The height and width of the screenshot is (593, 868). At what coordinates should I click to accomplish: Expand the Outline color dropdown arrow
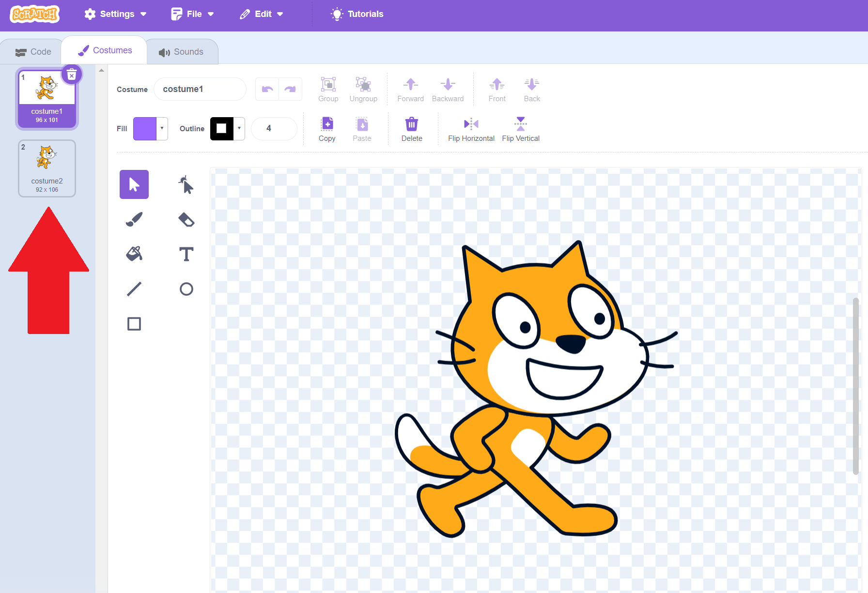[x=239, y=128]
